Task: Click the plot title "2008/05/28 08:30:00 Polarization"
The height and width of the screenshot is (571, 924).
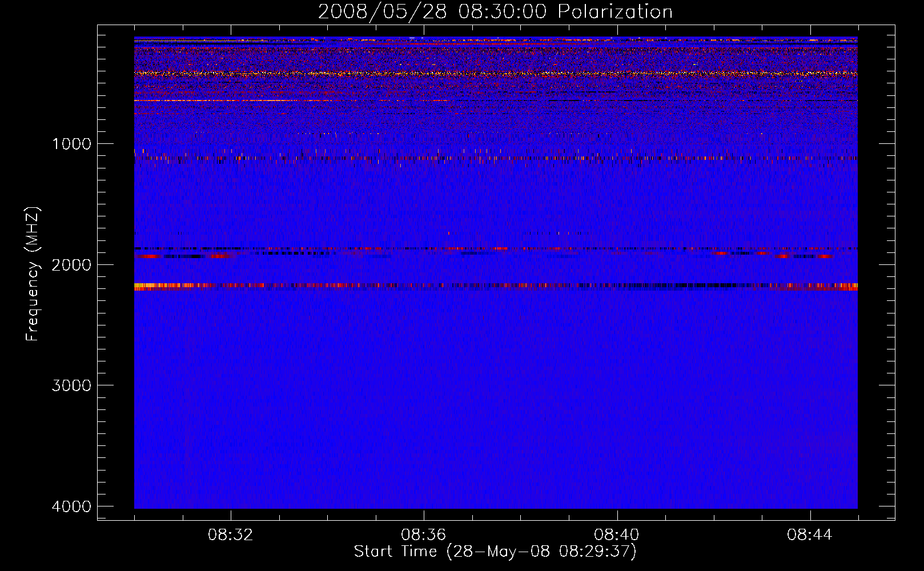Action: click(x=495, y=11)
